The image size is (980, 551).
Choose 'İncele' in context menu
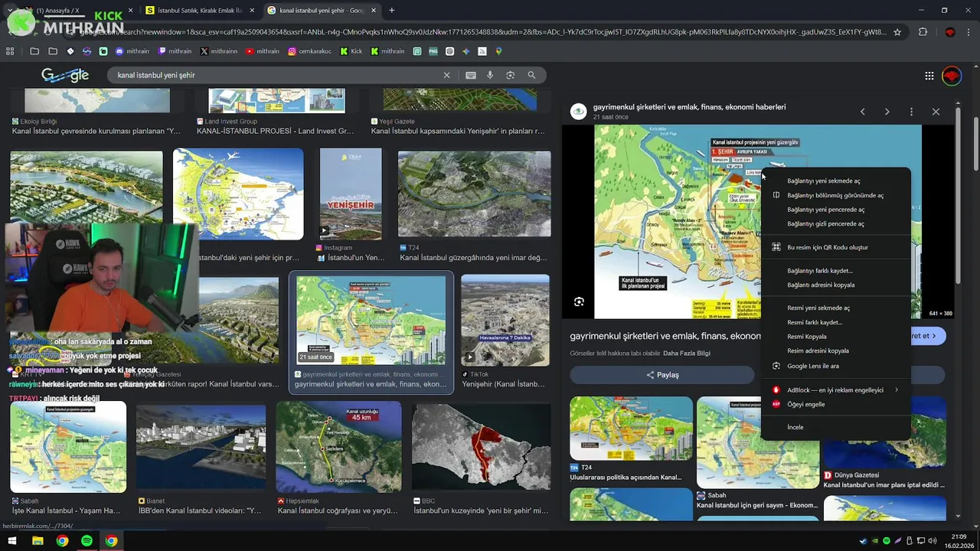click(836, 427)
